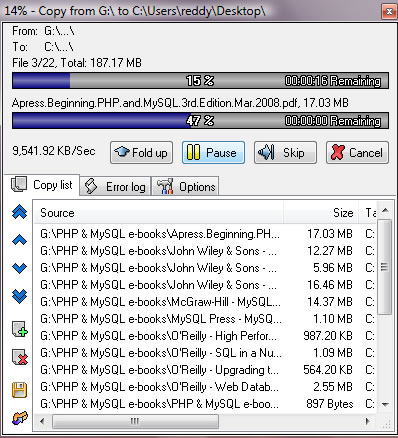Sort list by Source column header
The image size is (398, 438).
(159, 213)
